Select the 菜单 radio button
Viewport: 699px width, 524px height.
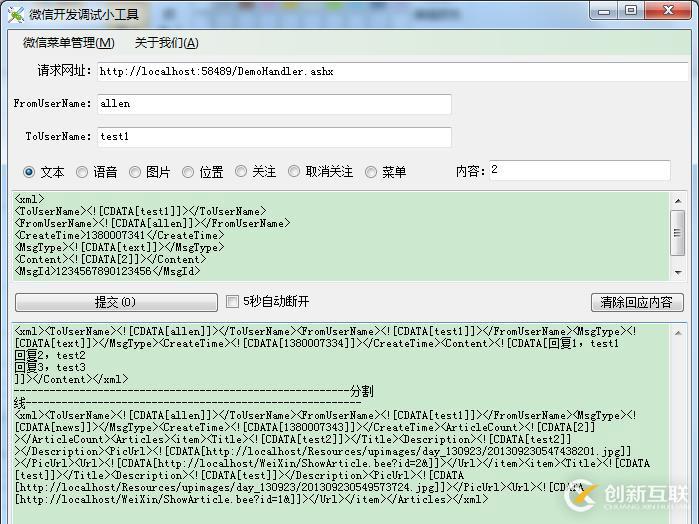pos(370,172)
